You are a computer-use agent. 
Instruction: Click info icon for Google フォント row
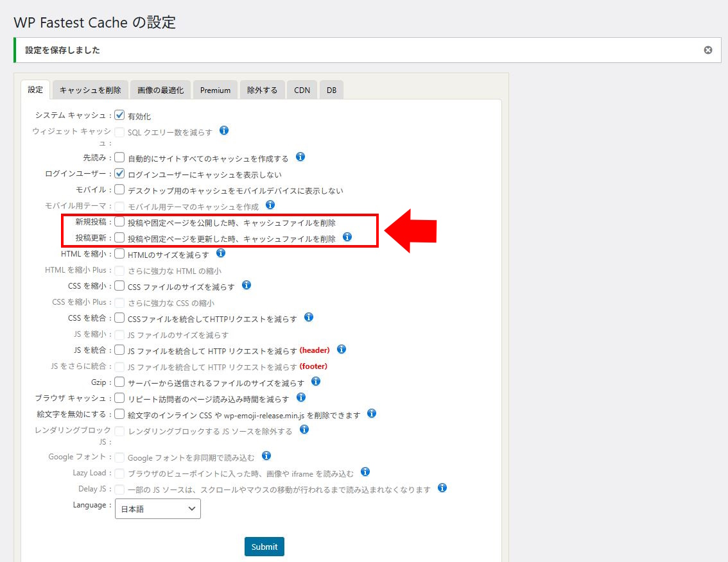(x=266, y=456)
